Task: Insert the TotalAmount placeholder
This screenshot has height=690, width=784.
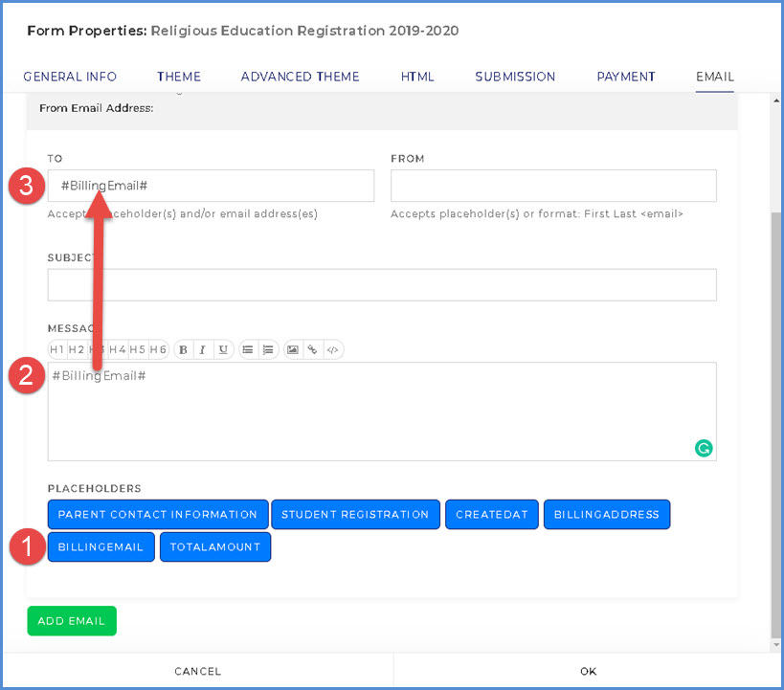Action: (x=215, y=546)
